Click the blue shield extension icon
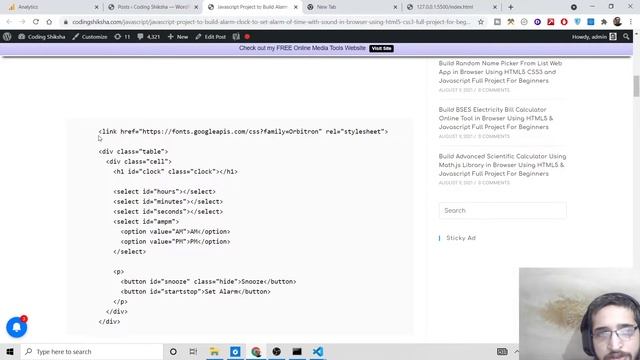Image resolution: width=640 pixels, height=360 pixels. tap(577, 22)
